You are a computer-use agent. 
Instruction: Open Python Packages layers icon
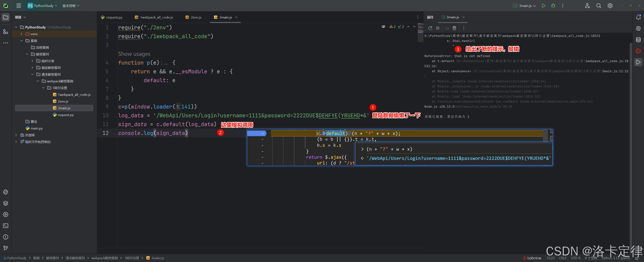click(5, 203)
